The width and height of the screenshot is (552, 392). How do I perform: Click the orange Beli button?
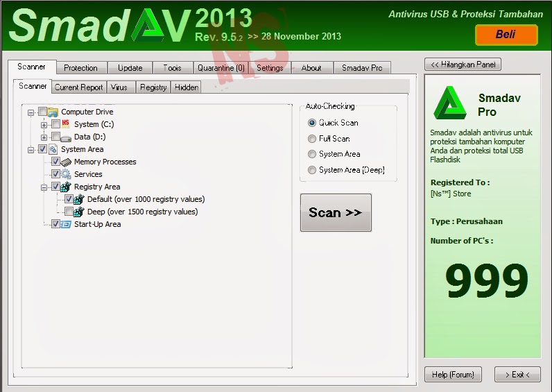(x=506, y=35)
